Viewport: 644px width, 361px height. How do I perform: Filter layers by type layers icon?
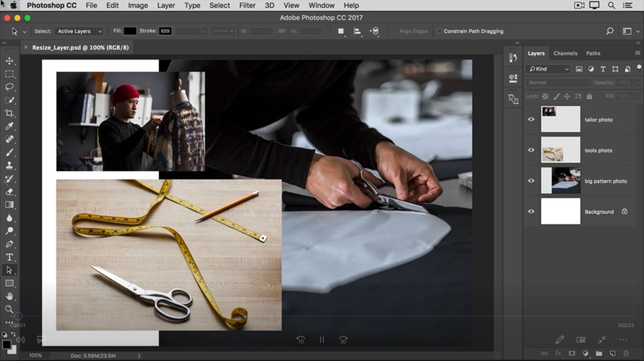click(x=603, y=69)
